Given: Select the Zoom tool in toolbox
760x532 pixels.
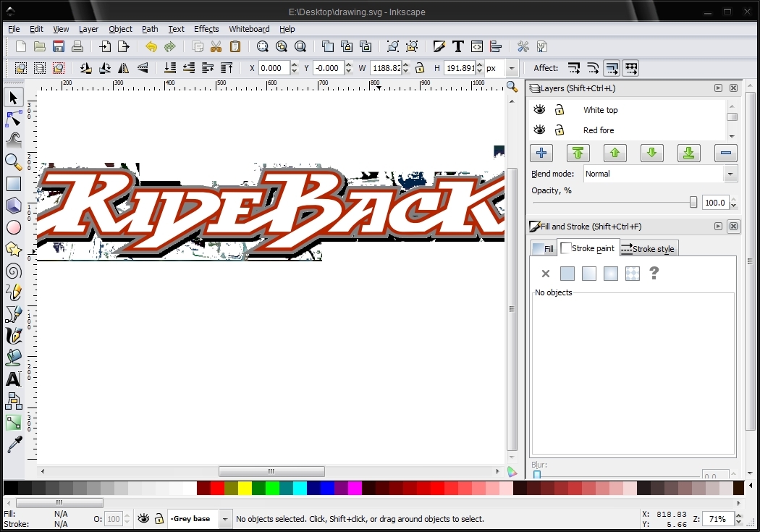Looking at the screenshot, I should pos(14,161).
